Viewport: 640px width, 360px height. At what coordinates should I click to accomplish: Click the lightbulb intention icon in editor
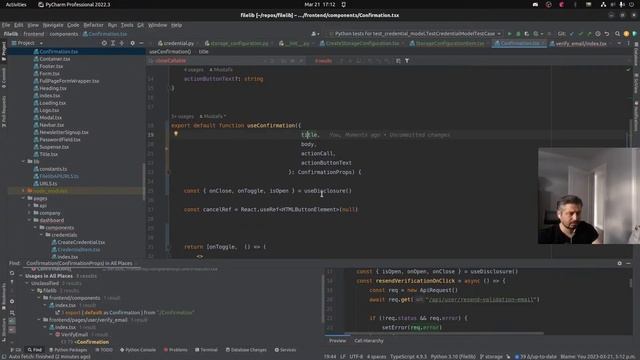(176, 133)
